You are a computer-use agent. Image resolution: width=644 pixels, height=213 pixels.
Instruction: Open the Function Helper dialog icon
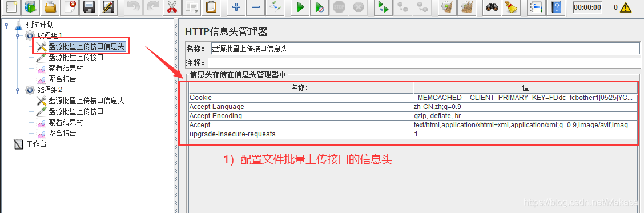coord(537,7)
